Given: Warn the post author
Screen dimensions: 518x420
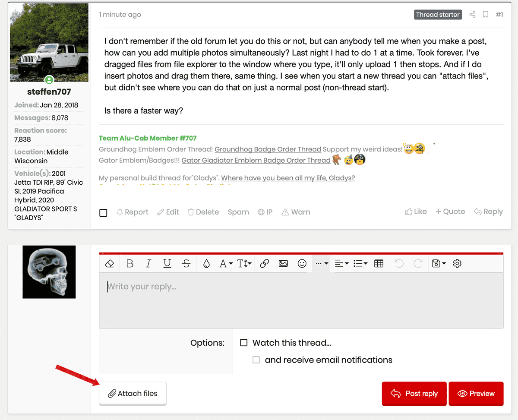Looking at the screenshot, I should point(296,212).
